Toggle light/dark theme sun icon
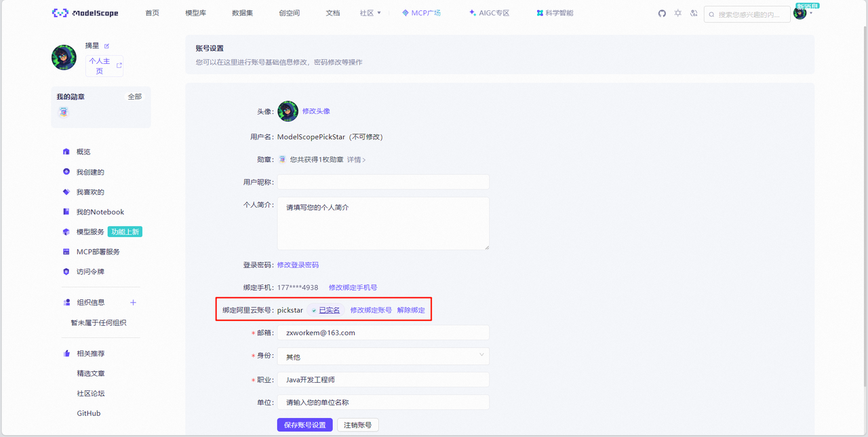This screenshot has height=437, width=868. coord(677,14)
